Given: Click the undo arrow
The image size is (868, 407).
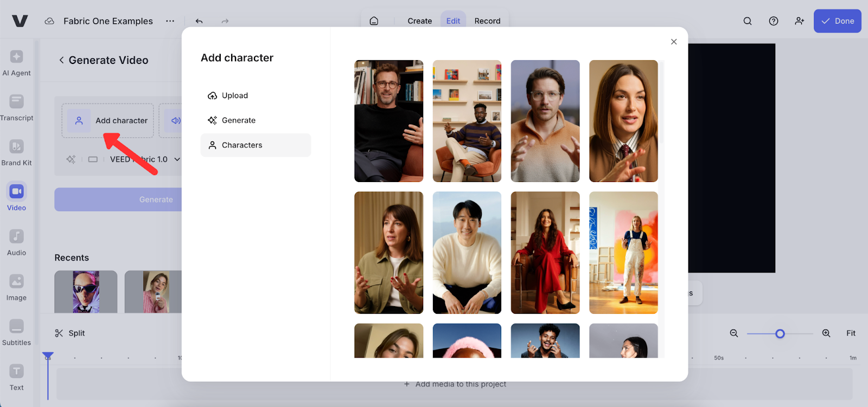Looking at the screenshot, I should (199, 21).
